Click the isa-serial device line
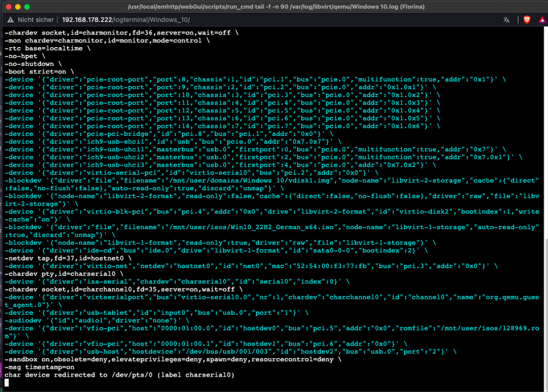Screen dimensions: 548x392 point(177,281)
